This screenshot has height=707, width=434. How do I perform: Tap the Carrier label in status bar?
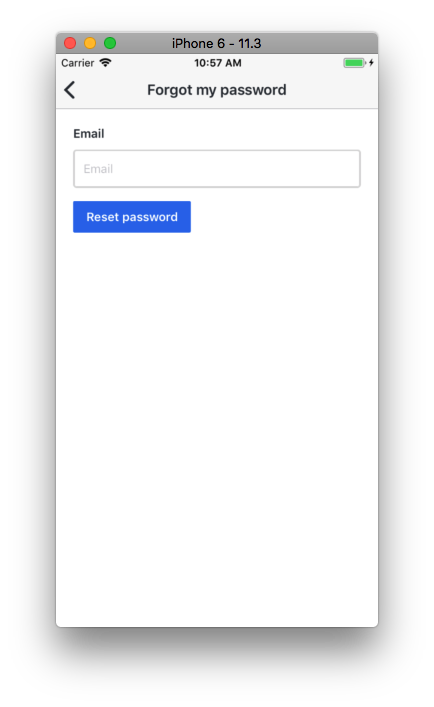coord(78,63)
